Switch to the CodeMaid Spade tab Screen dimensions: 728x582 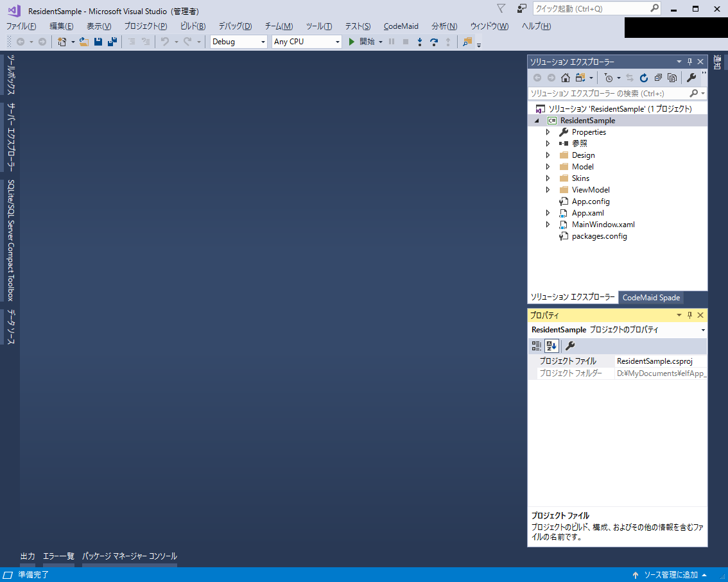pos(651,298)
